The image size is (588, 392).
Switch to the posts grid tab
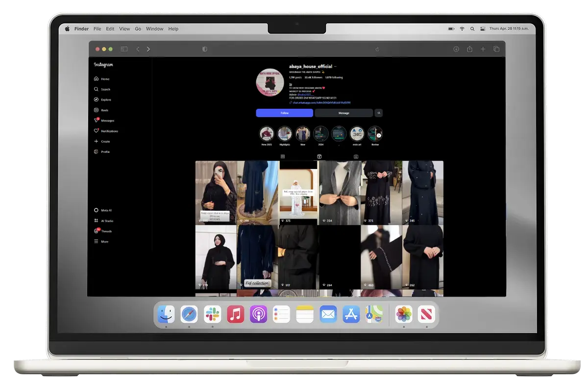tap(283, 157)
